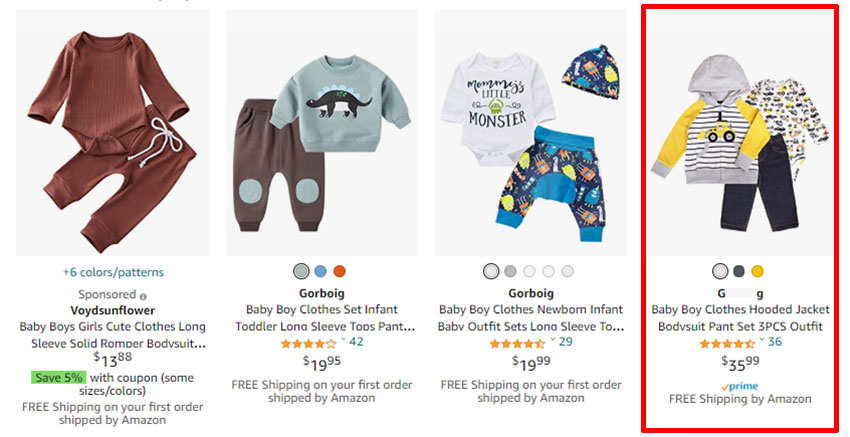Choose yellow color swatch for hooded jacket set
This screenshot has width=850, height=437.
click(x=757, y=271)
